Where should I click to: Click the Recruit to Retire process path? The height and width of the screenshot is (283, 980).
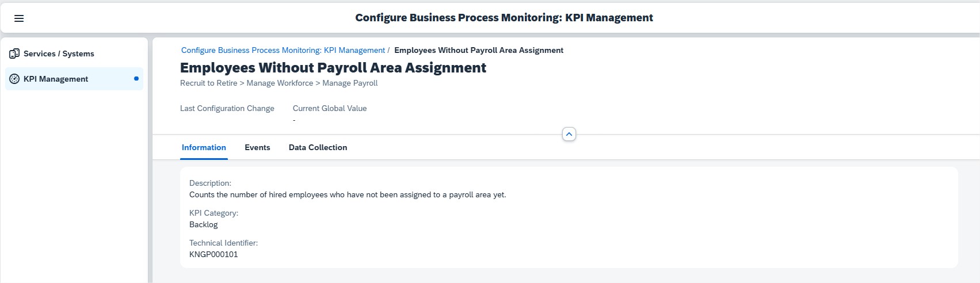[279, 83]
